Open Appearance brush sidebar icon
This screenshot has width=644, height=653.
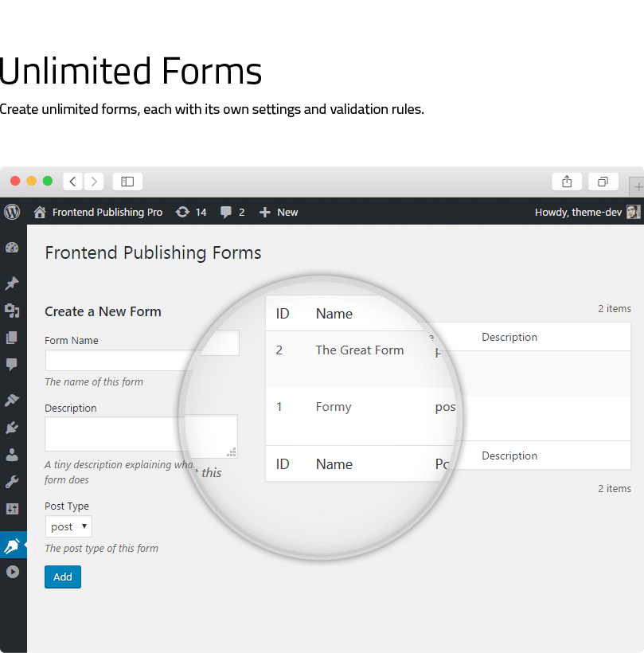point(12,401)
